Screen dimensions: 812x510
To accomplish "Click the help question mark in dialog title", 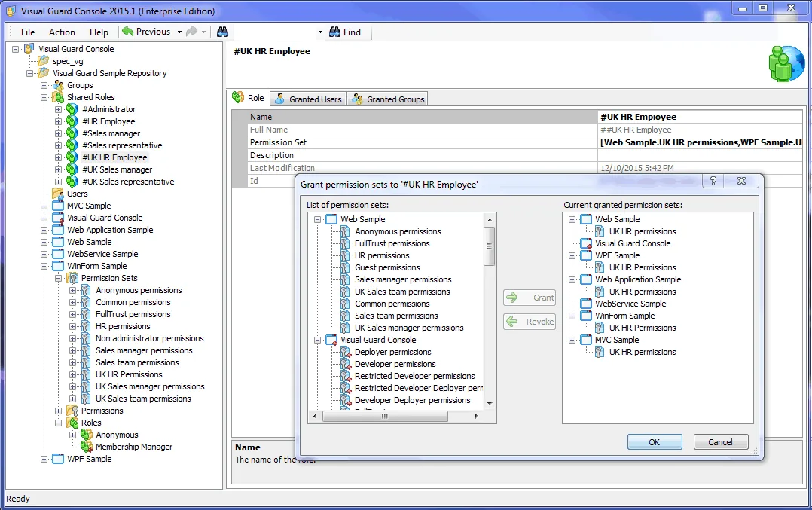I will pyautogui.click(x=713, y=181).
